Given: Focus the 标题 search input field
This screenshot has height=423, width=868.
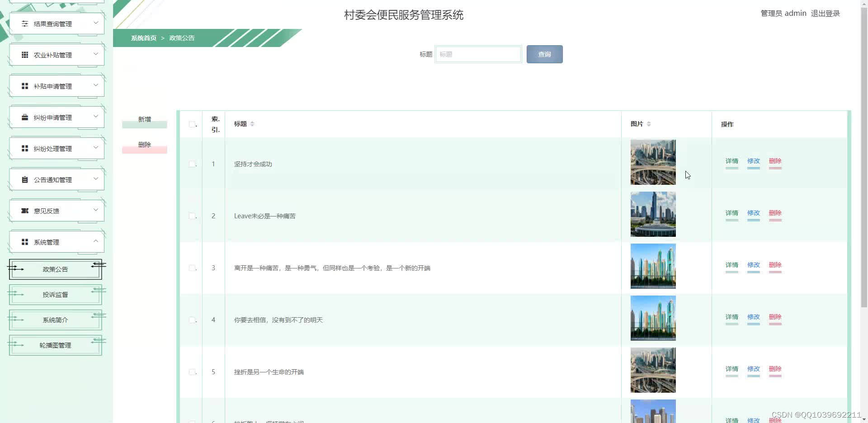Looking at the screenshot, I should pyautogui.click(x=478, y=54).
